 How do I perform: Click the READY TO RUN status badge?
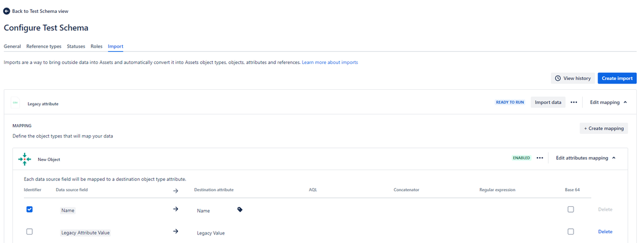pyautogui.click(x=510, y=102)
